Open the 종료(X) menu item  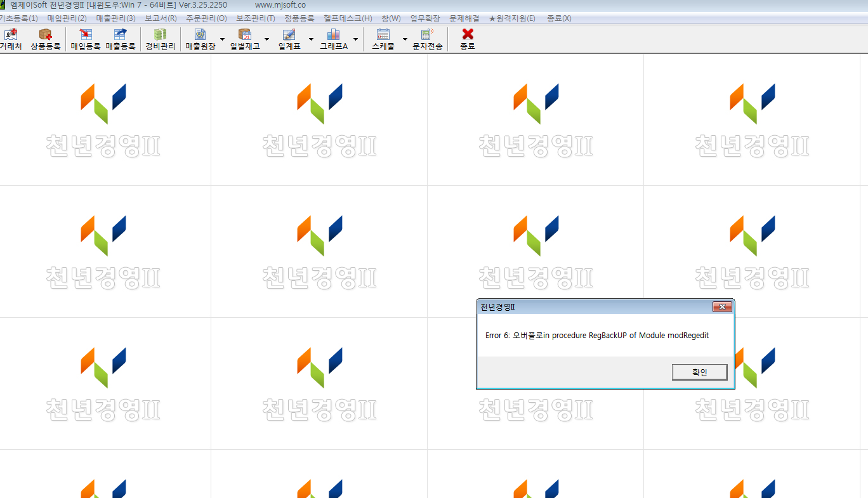point(559,18)
